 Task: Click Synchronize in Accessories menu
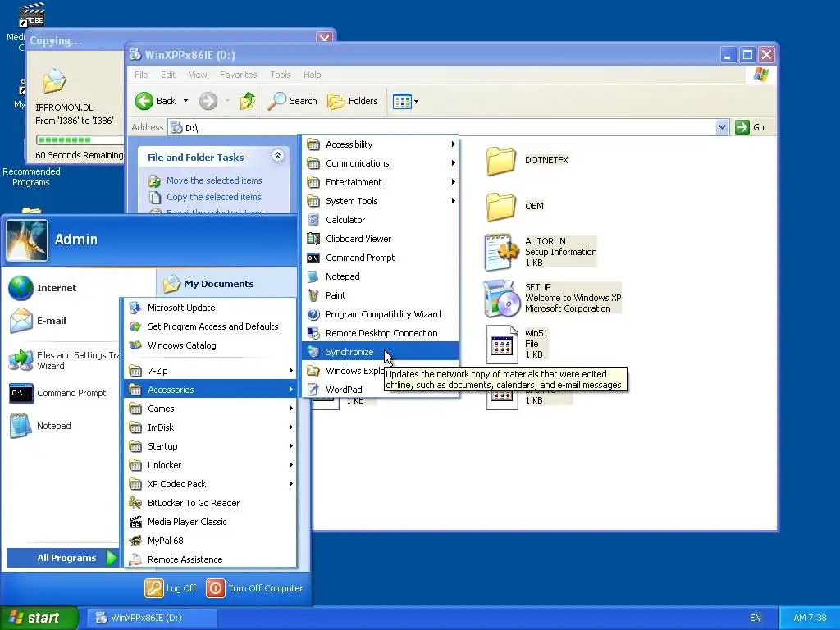click(x=381, y=352)
